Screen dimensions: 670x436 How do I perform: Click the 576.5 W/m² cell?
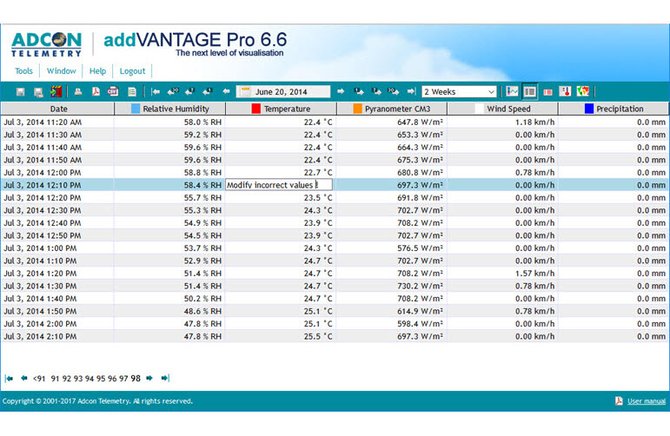coord(392,248)
